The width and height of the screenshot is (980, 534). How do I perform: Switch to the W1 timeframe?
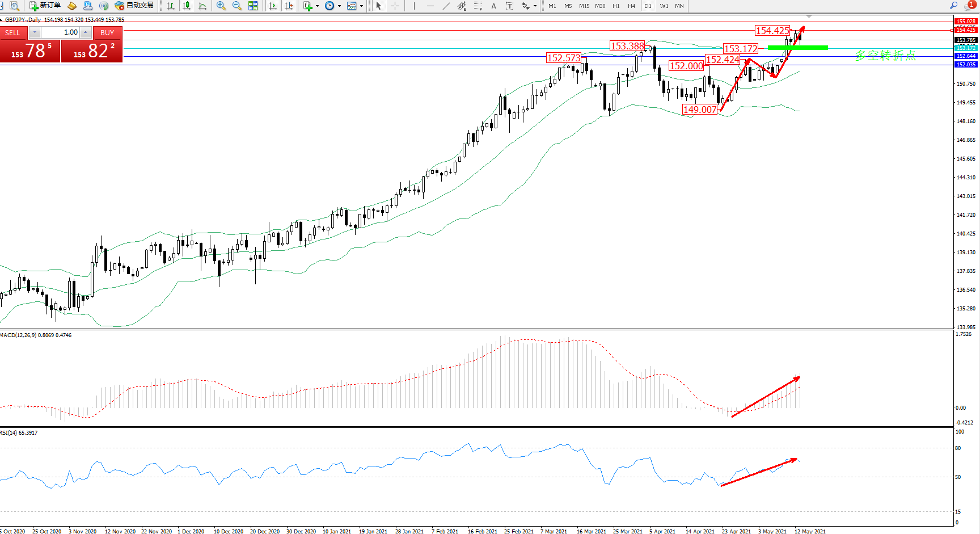664,6
